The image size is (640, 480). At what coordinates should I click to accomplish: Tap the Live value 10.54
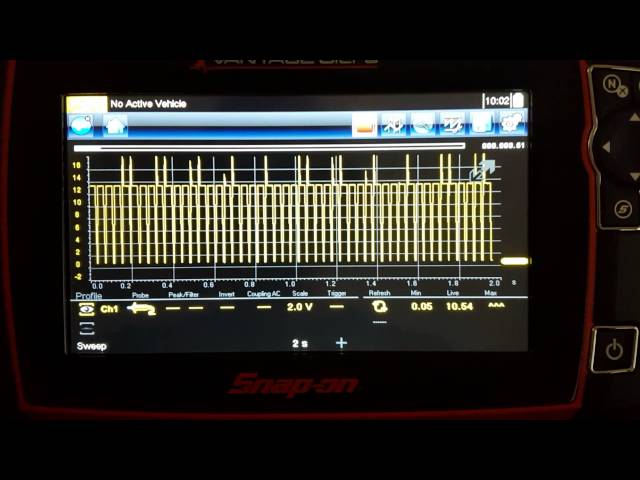(x=459, y=306)
